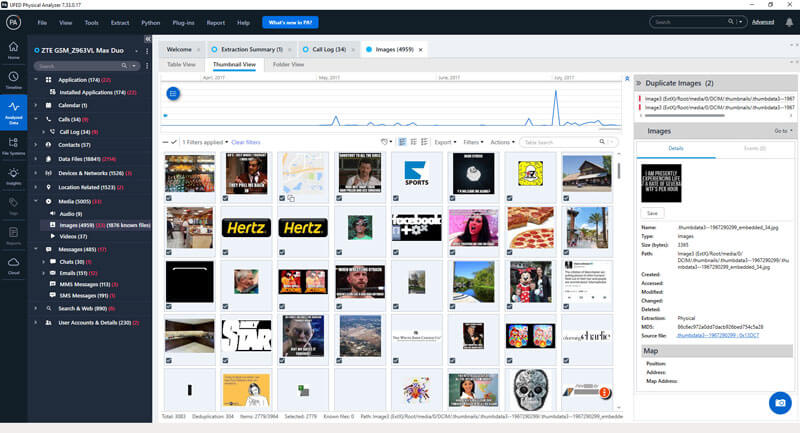Expand the Contacts (57) tree node
The width and height of the screenshot is (800, 433).
pos(36,145)
